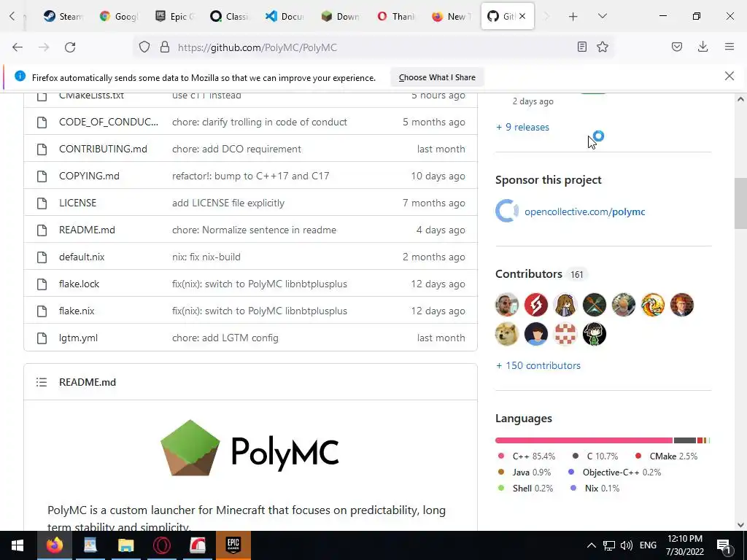The height and width of the screenshot is (560, 747).
Task: Click the tab strip left-pointing arrow
Action: tap(12, 16)
